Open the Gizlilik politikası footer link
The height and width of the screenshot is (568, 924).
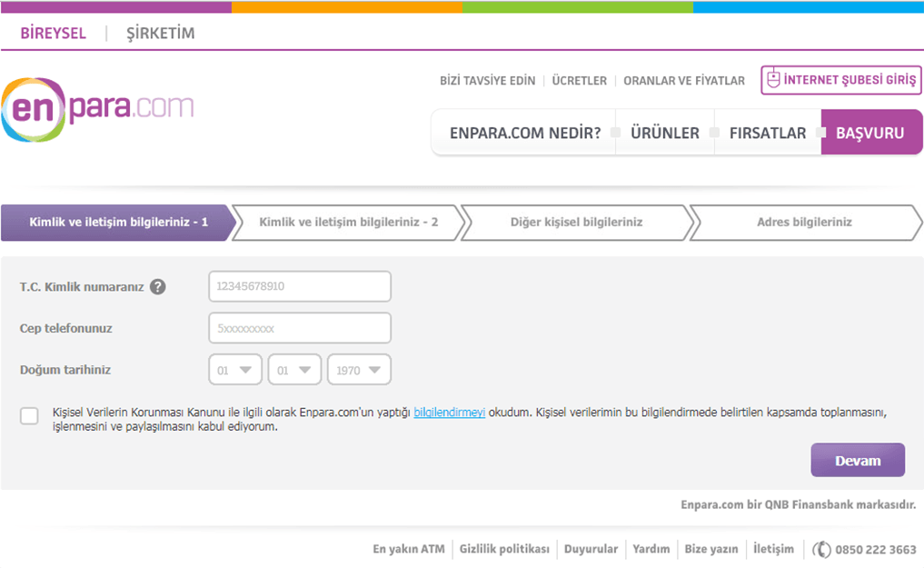point(504,549)
